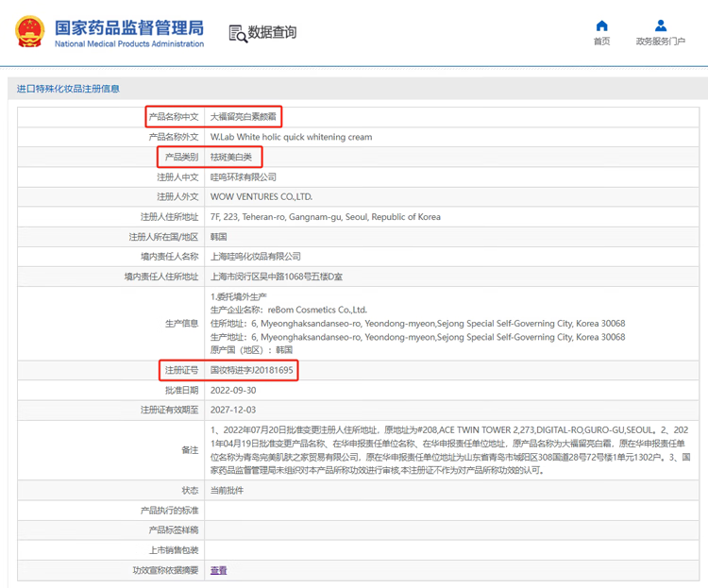This screenshot has height=588, width=708.
Task: Click the 国家药品监督管理局 title
Action: coord(129,27)
